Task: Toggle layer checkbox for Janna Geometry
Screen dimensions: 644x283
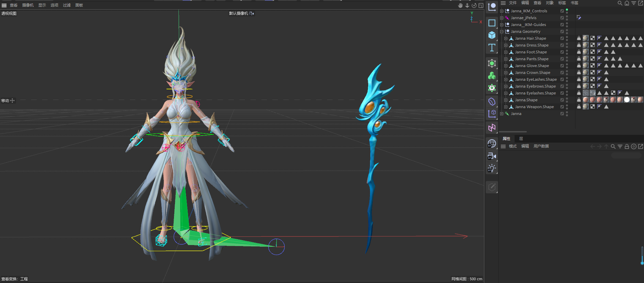Action: [562, 31]
